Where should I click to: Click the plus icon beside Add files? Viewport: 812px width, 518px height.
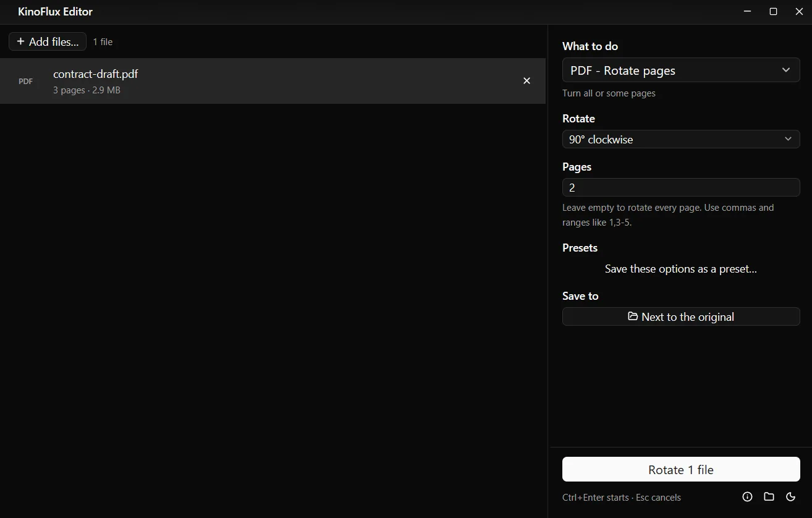[x=21, y=41]
